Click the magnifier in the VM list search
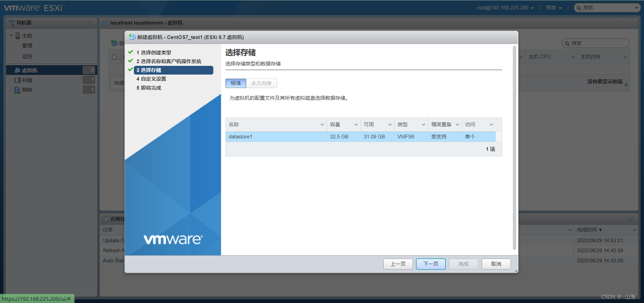Viewport: 644px width, 303px height. tap(567, 43)
